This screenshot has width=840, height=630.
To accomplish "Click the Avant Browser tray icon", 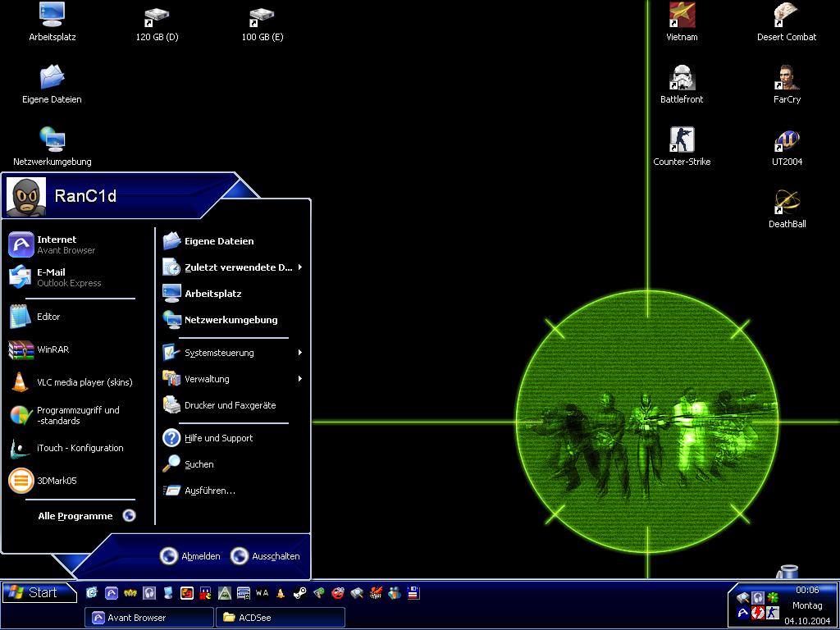I will [743, 612].
